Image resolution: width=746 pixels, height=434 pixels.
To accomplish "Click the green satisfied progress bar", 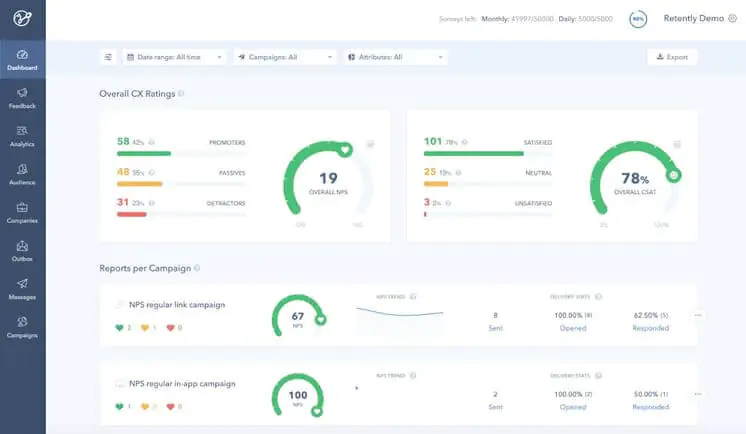I will click(473, 153).
